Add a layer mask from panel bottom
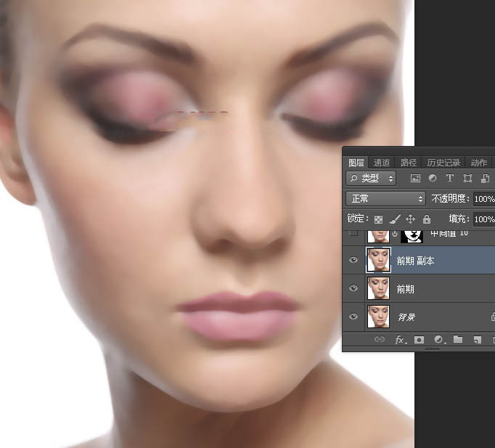Image resolution: width=495 pixels, height=448 pixels. click(x=419, y=339)
